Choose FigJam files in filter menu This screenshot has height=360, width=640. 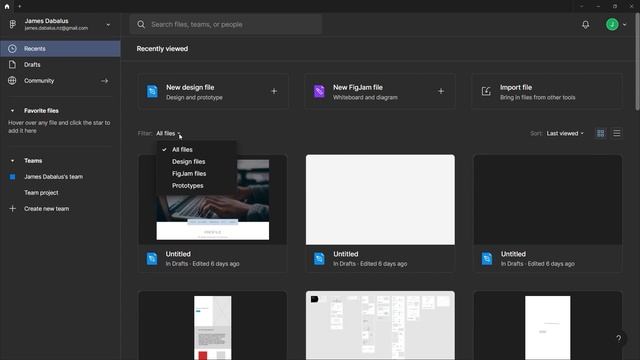point(196,173)
